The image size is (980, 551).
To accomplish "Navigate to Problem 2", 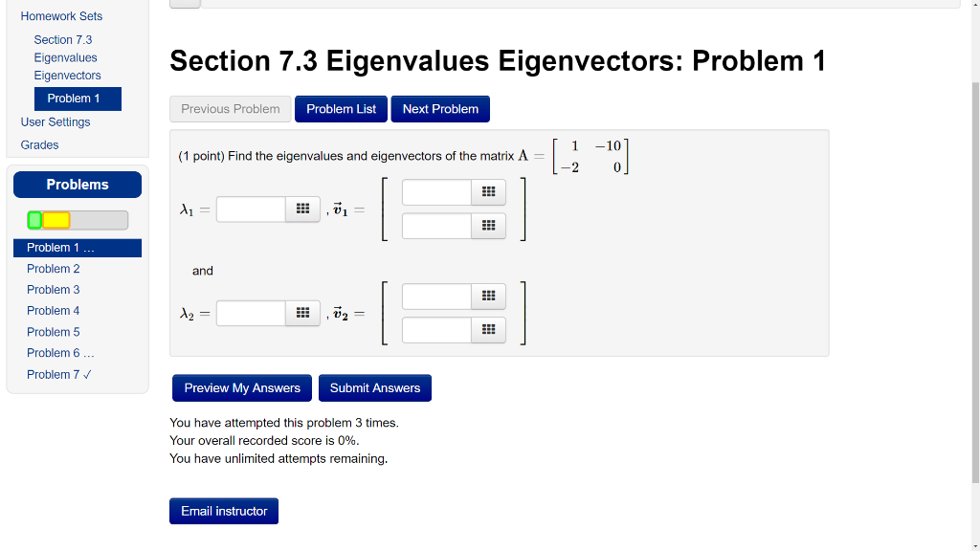I will pyautogui.click(x=54, y=268).
